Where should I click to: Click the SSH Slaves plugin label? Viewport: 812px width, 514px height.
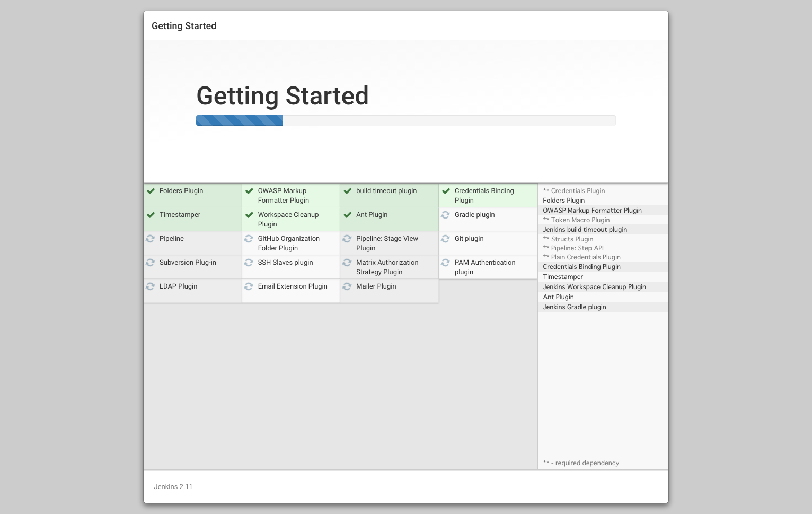point(286,263)
